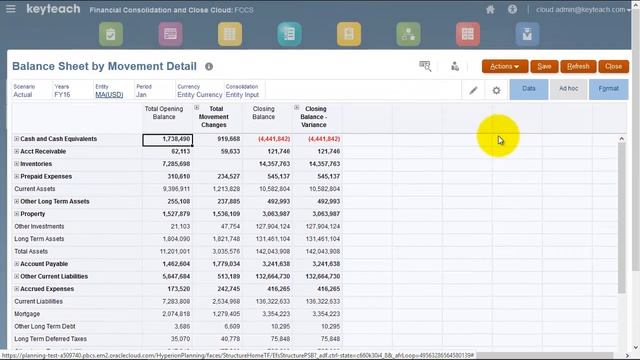
Task: Select Cash movement changes 919,668
Action: (x=218, y=139)
